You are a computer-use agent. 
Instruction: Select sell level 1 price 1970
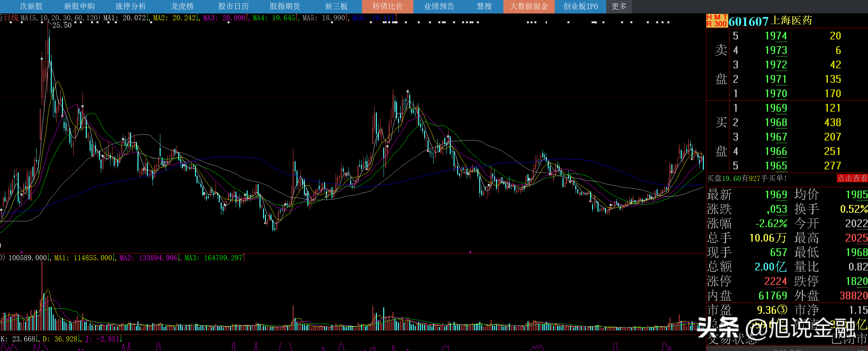point(776,94)
